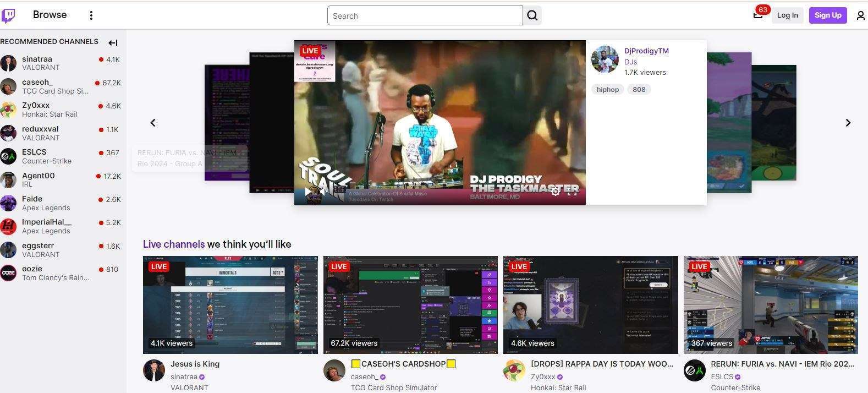The image size is (868, 393).
Task: Click ESLCS avatar under FURIA vs NAVI
Action: (695, 370)
